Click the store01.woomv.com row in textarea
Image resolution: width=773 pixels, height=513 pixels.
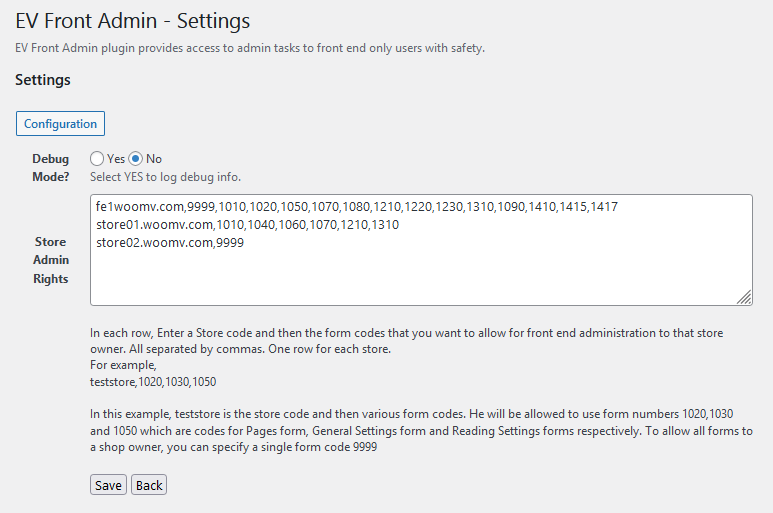pos(247,225)
